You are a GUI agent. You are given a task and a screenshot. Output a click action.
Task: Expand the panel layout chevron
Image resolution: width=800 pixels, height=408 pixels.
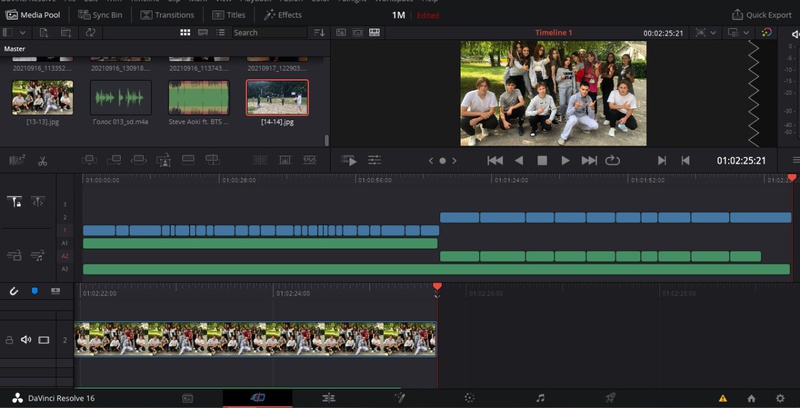(22, 33)
